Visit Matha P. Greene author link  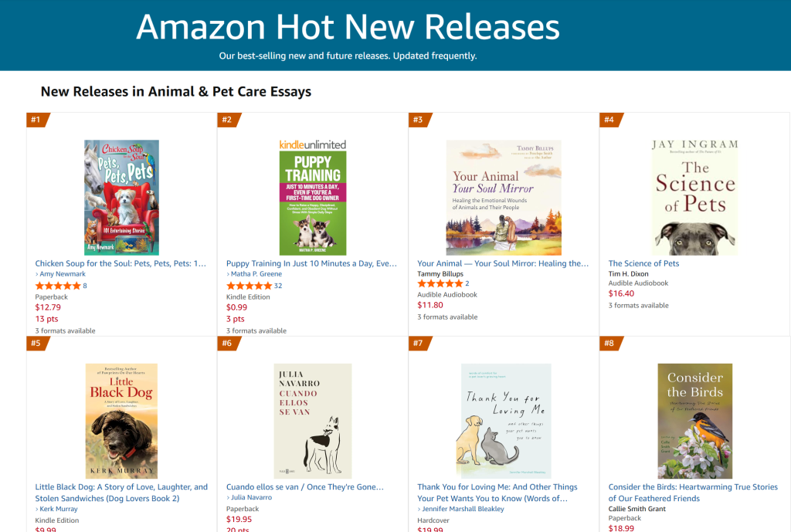[x=257, y=274]
